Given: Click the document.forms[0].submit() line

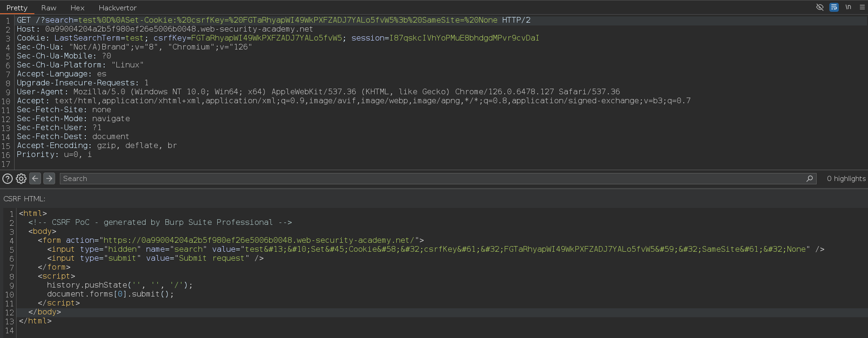Looking at the screenshot, I should pyautogui.click(x=110, y=294).
